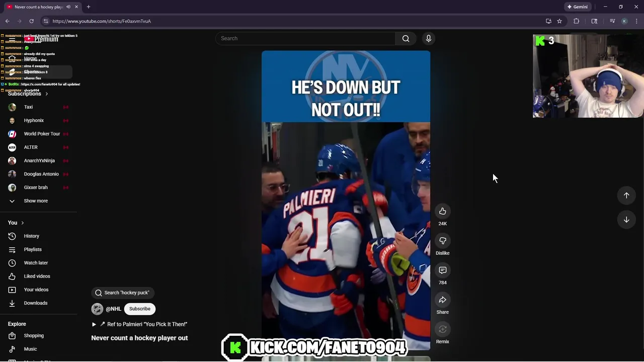The height and width of the screenshot is (362, 644).
Task: Open the Extensions puzzle icon
Action: pyautogui.click(x=577, y=21)
